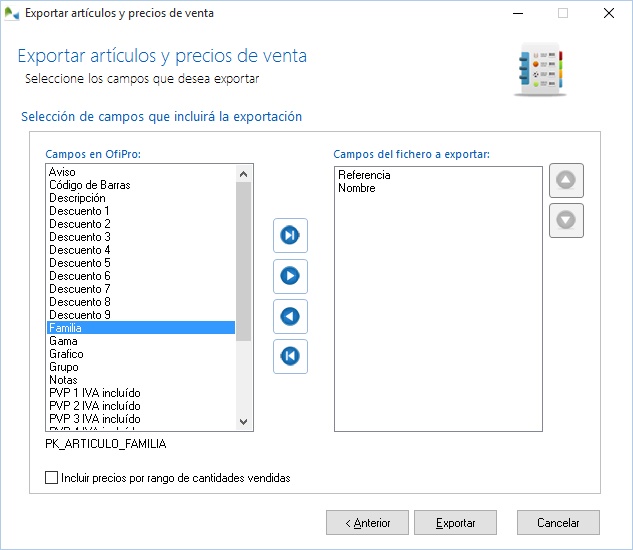The height and width of the screenshot is (550, 633).
Task: Select Descripción field
Action: (x=141, y=198)
